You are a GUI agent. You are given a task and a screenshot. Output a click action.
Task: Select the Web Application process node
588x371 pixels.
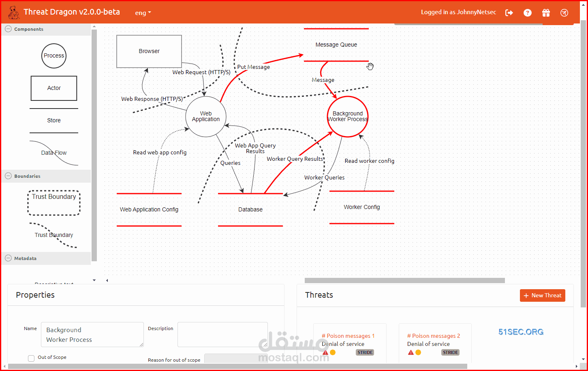pyautogui.click(x=206, y=117)
